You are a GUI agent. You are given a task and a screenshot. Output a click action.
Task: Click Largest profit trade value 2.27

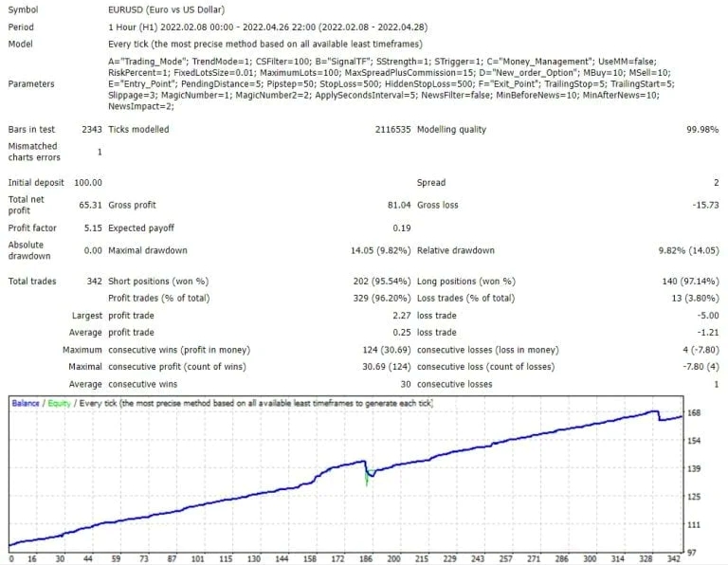[402, 316]
